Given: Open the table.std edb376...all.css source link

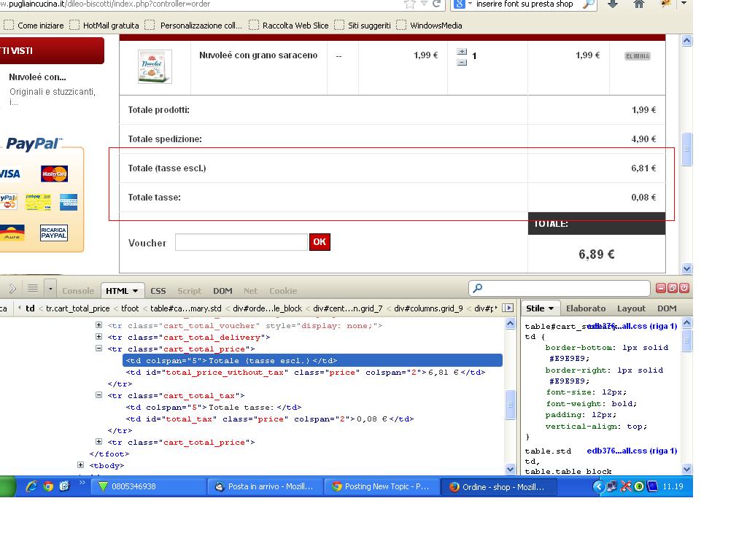Looking at the screenshot, I should click(632, 451).
